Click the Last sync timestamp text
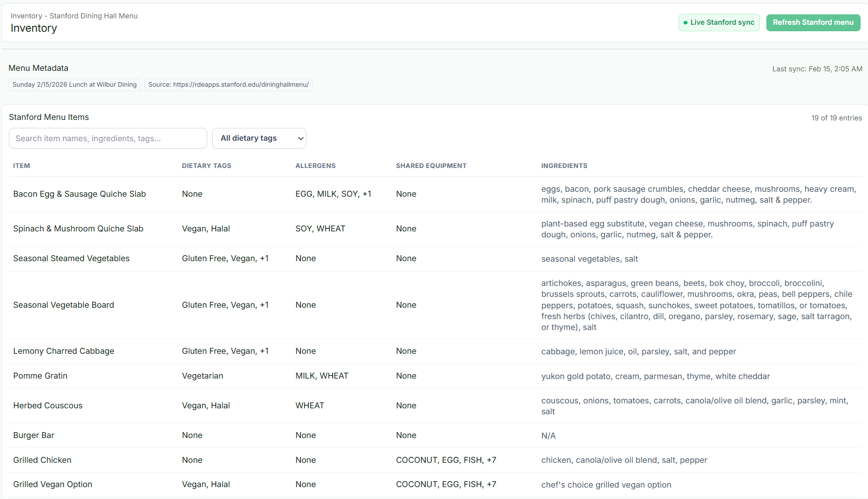This screenshot has width=868, height=499. pos(817,69)
